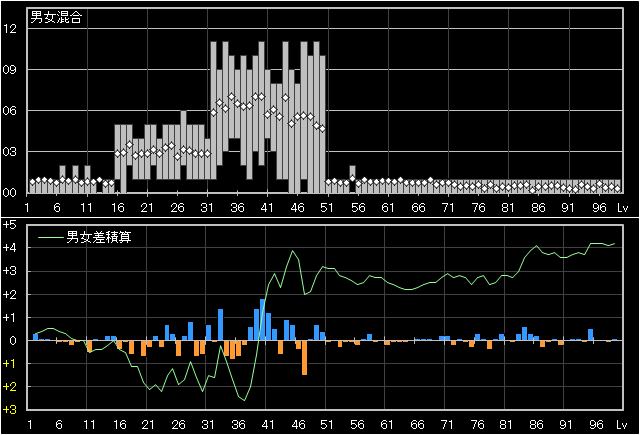Select y-axis value 09 on the 男女混合 chart
This screenshot has width=640, height=435.
point(9,70)
